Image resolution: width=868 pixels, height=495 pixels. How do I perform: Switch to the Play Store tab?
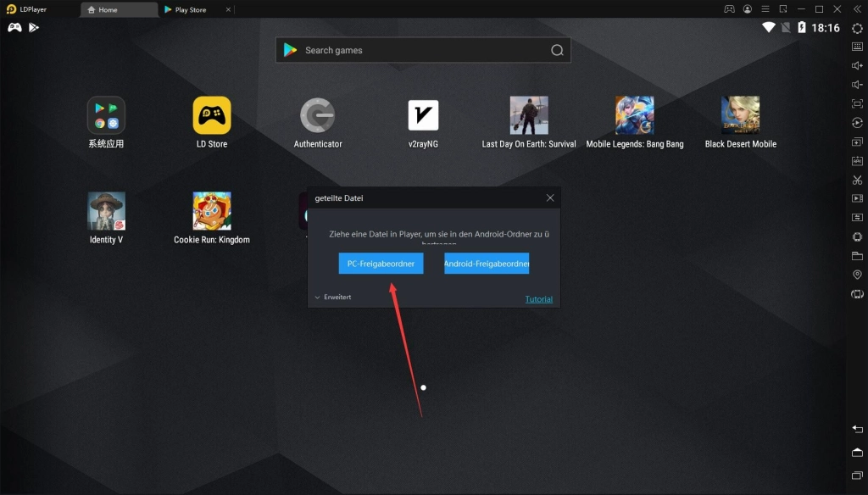(x=191, y=9)
